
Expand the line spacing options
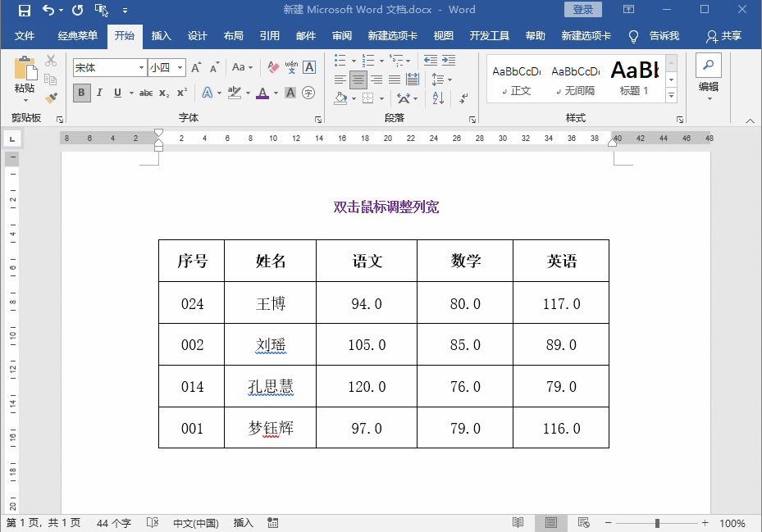[x=449, y=80]
